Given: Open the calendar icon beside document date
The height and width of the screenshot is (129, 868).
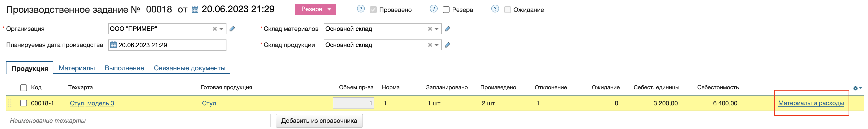Looking at the screenshot, I should (x=195, y=9).
